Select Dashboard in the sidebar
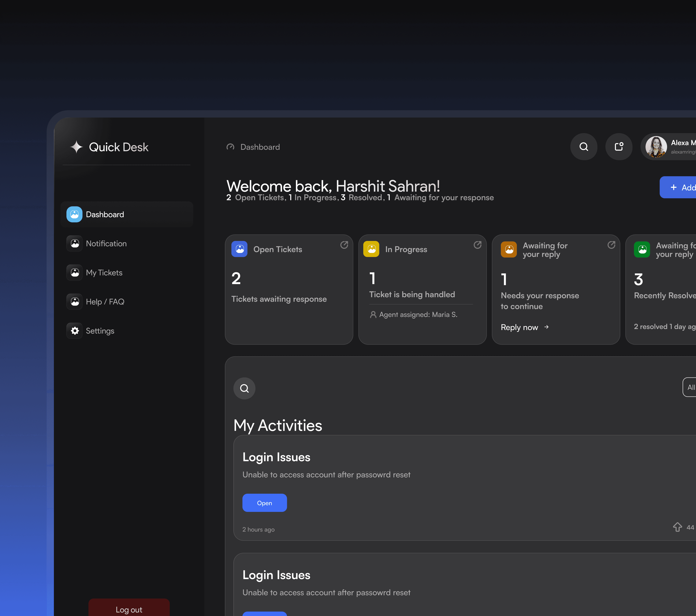 (x=105, y=215)
